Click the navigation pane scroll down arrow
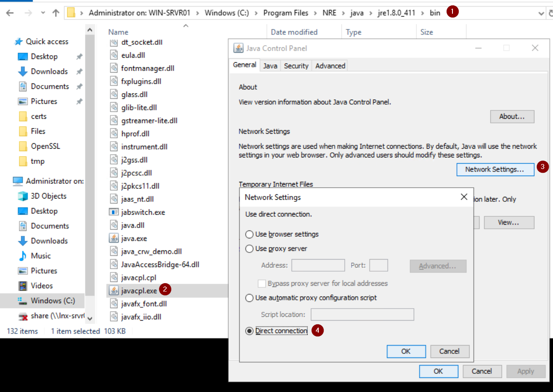 (x=90, y=318)
